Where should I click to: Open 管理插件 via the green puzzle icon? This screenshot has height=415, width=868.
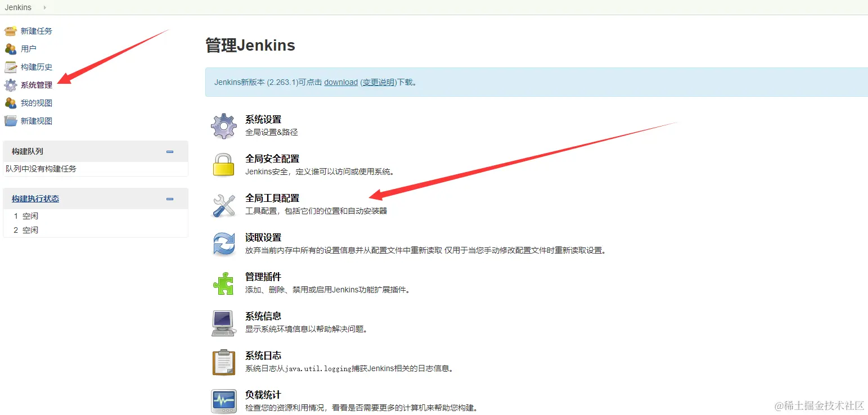223,282
